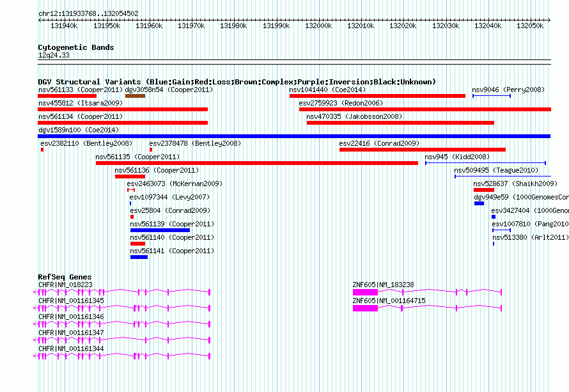Click the nsv9046 (Perry2008) variant label
This screenshot has height=392, width=569.
click(x=508, y=90)
